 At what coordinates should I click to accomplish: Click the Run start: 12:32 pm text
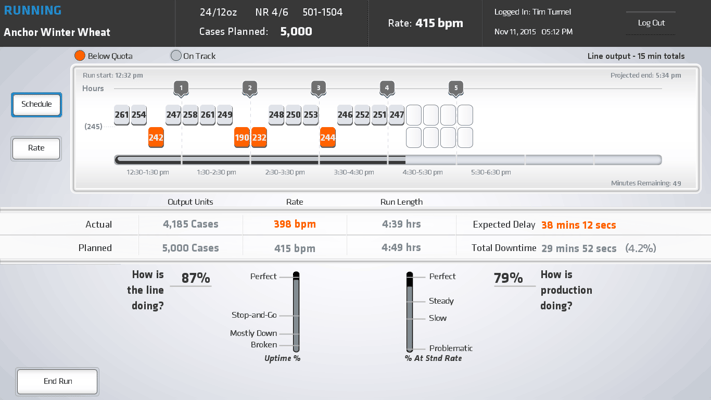click(113, 75)
